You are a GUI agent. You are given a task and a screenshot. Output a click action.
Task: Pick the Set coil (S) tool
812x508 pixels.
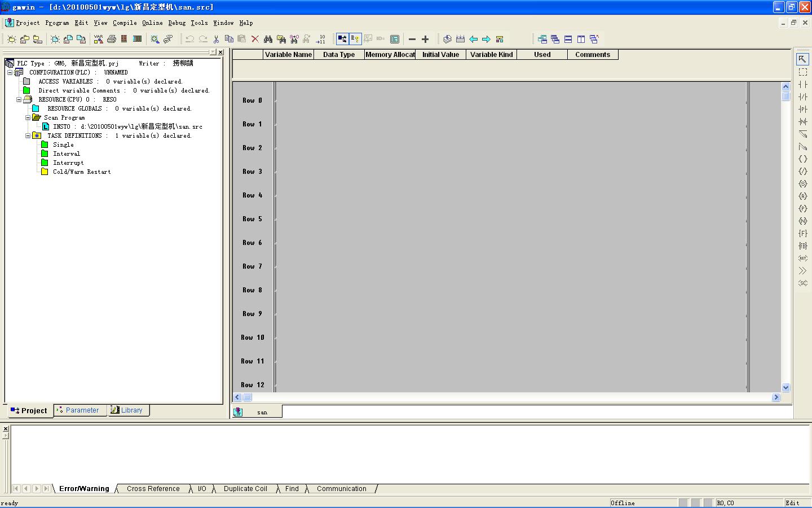[802, 184]
